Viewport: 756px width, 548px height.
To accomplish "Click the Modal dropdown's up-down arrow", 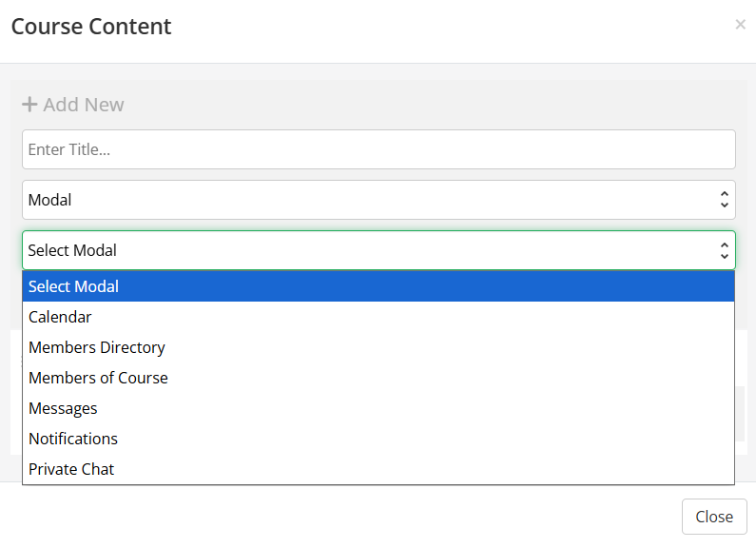I will point(724,200).
